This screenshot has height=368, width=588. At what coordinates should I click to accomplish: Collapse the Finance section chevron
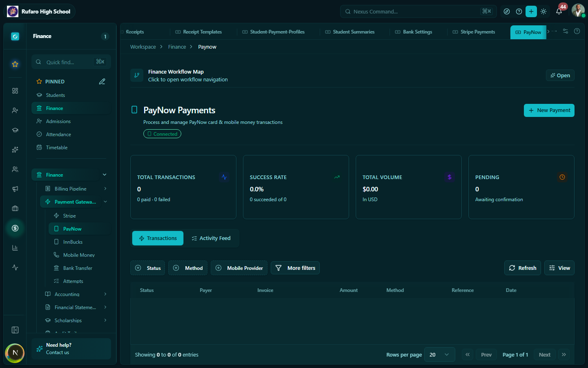[105, 175]
